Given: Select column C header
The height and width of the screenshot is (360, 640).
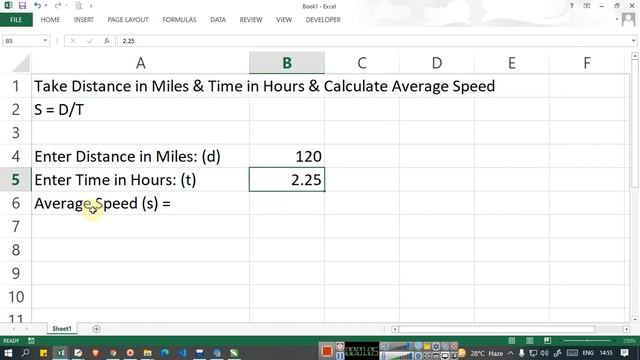Looking at the screenshot, I should (362, 63).
